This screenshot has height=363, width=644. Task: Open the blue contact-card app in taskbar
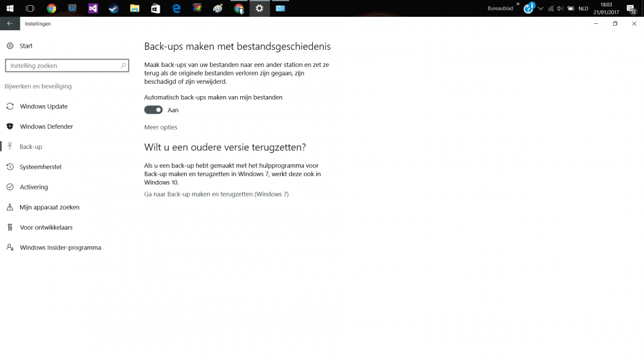[x=280, y=8]
